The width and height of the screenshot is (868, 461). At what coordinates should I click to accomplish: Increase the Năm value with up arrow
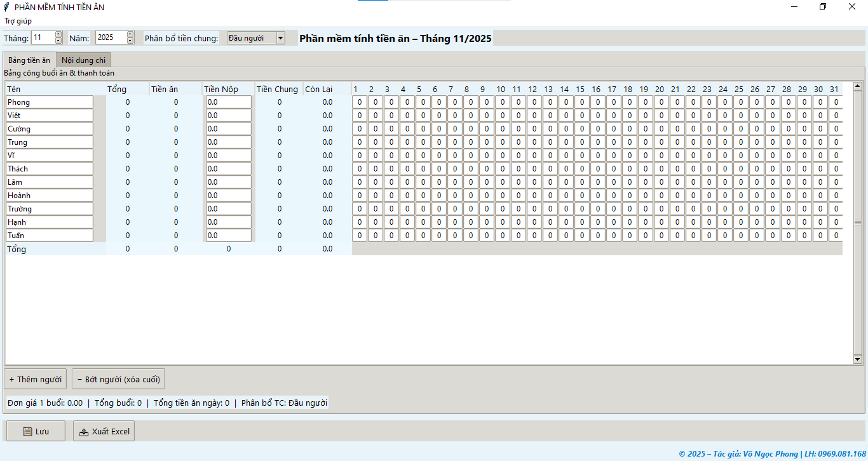pyautogui.click(x=130, y=34)
